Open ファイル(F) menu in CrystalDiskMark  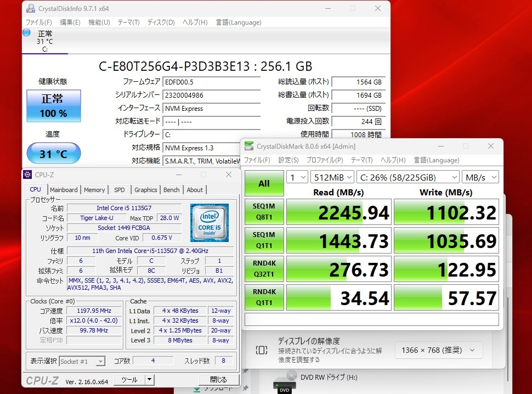click(x=257, y=160)
